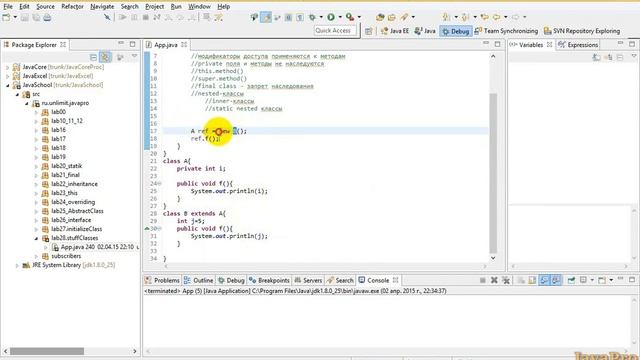Focus the Quick Access field
The image size is (640, 360).
tap(335, 31)
